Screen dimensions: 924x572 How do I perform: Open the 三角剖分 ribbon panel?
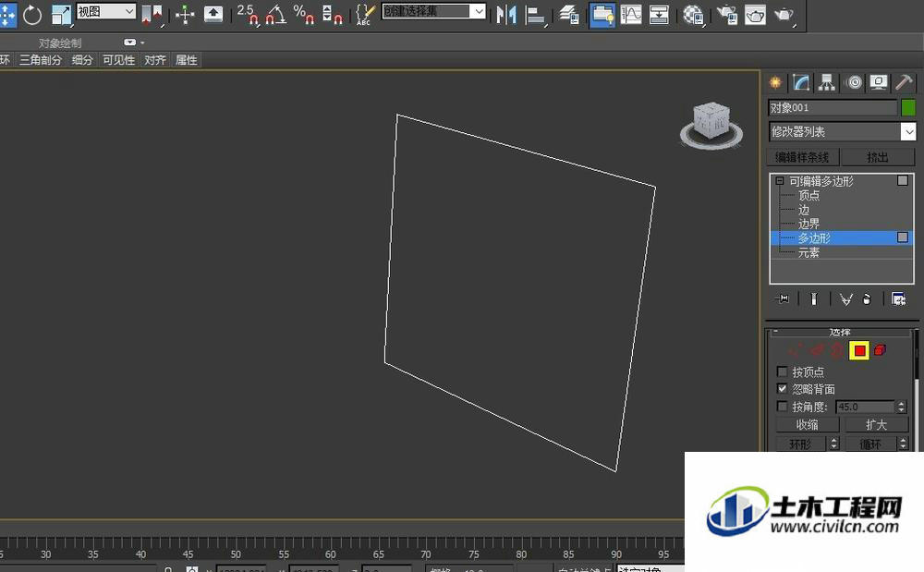(41, 60)
